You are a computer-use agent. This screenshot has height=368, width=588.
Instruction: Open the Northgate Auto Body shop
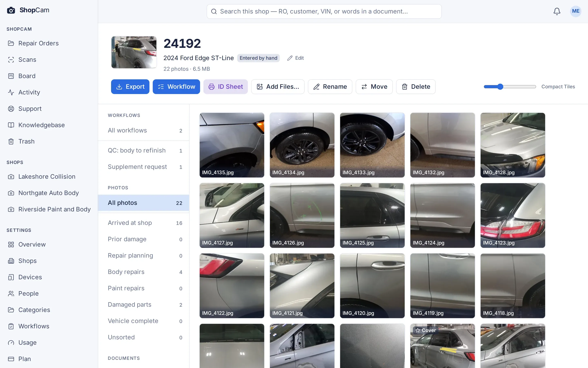(49, 193)
